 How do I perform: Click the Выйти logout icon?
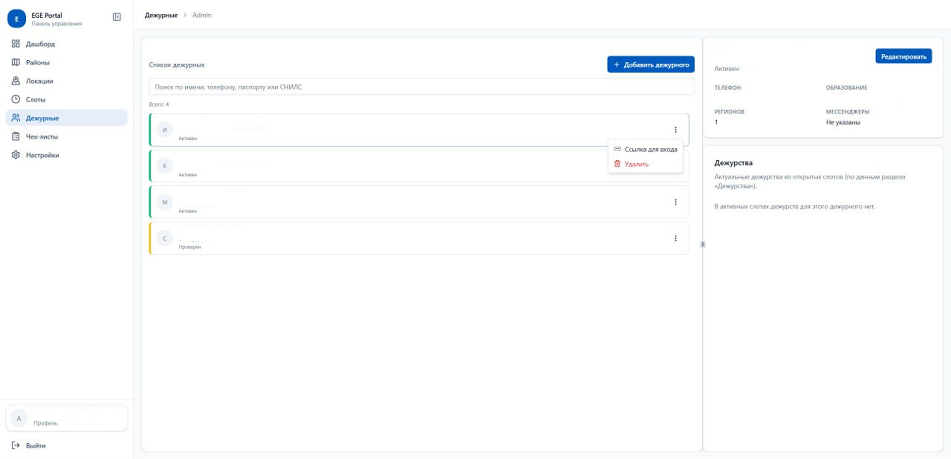16,446
